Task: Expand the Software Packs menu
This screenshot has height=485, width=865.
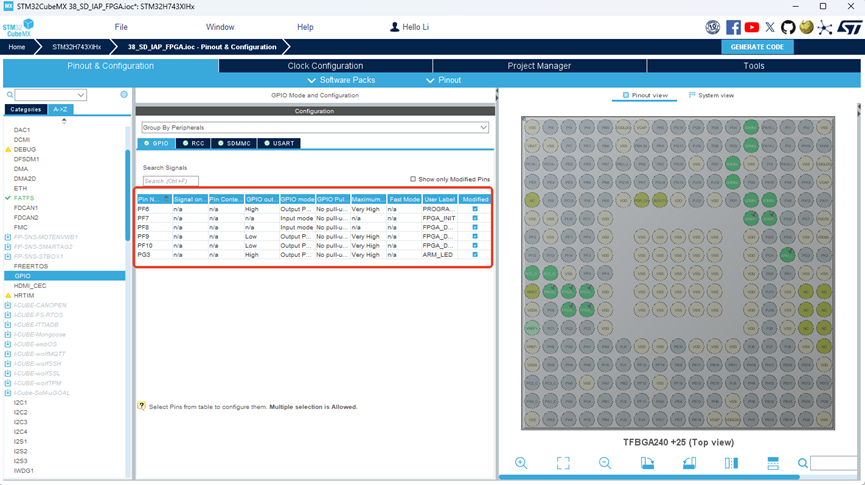Action: coord(341,80)
